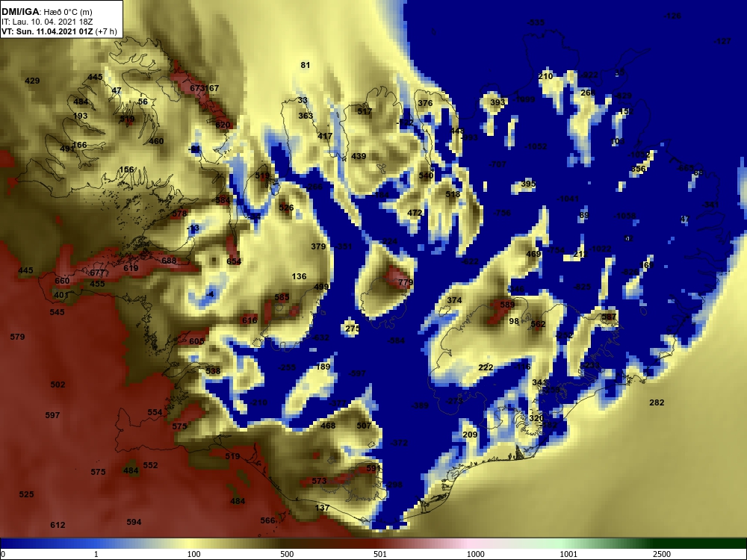Click the '500' label on the color scale

coord(287,554)
